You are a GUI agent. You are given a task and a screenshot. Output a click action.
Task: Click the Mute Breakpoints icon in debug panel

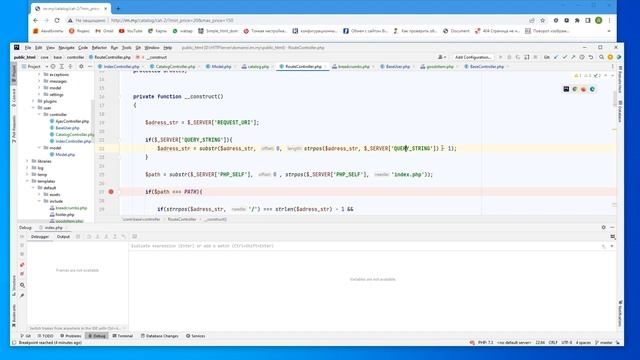[x=22, y=274]
